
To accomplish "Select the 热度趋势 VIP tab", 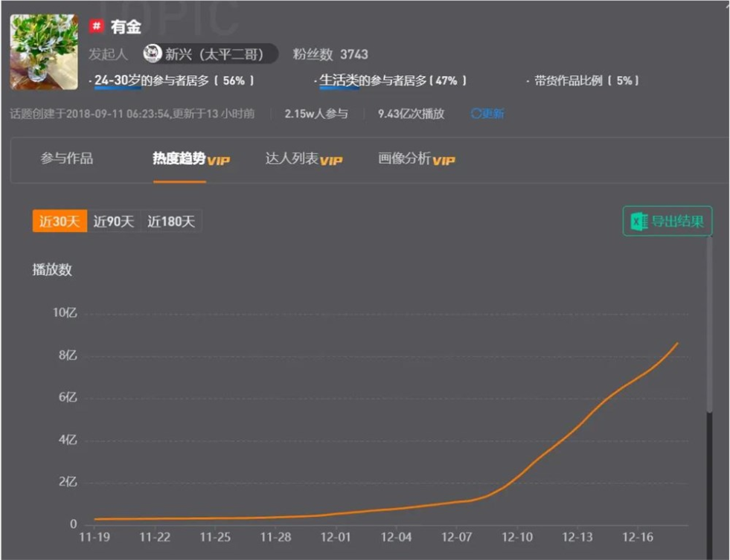I will [x=191, y=159].
